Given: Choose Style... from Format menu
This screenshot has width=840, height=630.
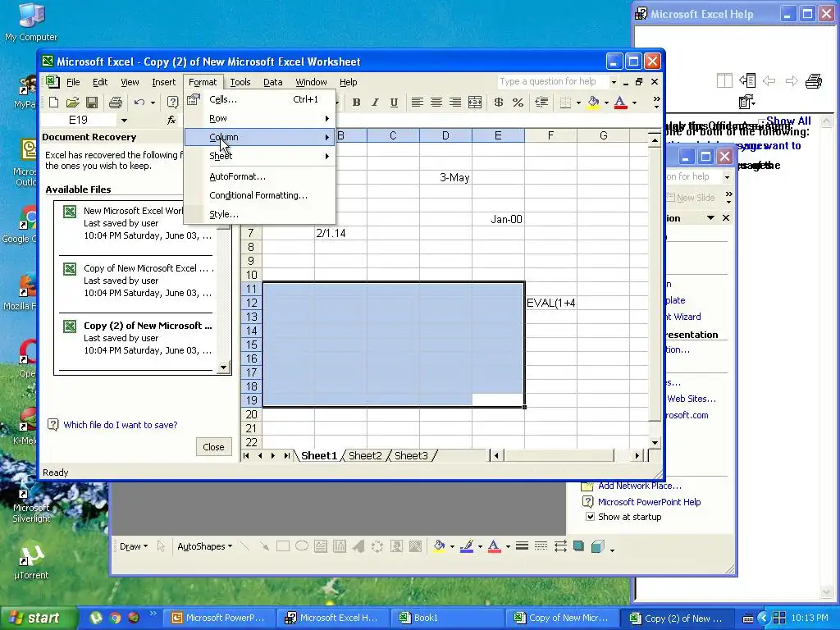Looking at the screenshot, I should point(260,214).
